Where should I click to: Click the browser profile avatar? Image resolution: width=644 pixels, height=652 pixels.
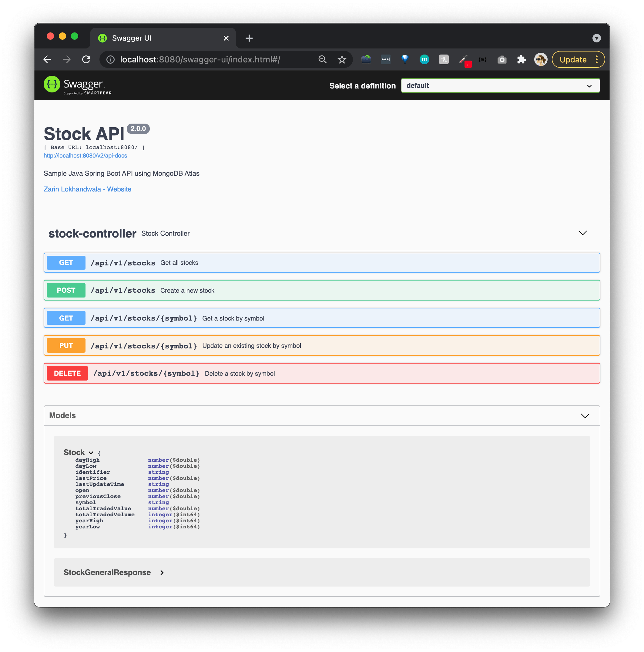click(x=540, y=59)
